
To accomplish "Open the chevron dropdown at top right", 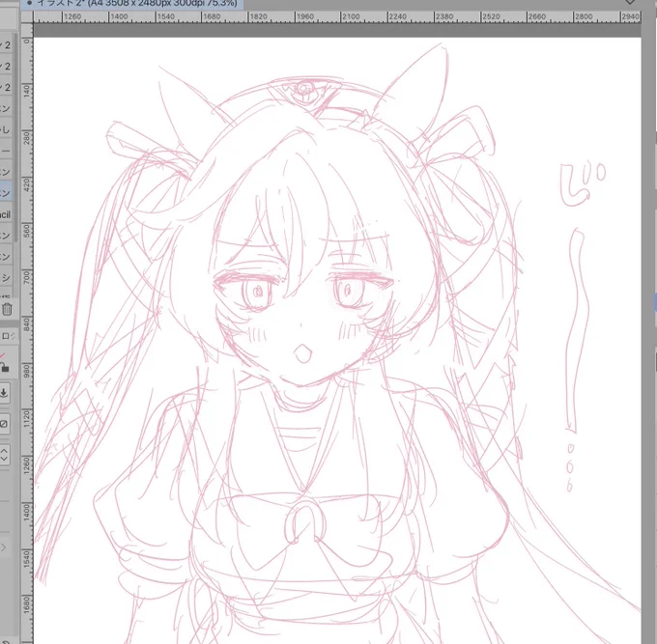I will pyautogui.click(x=629, y=3).
